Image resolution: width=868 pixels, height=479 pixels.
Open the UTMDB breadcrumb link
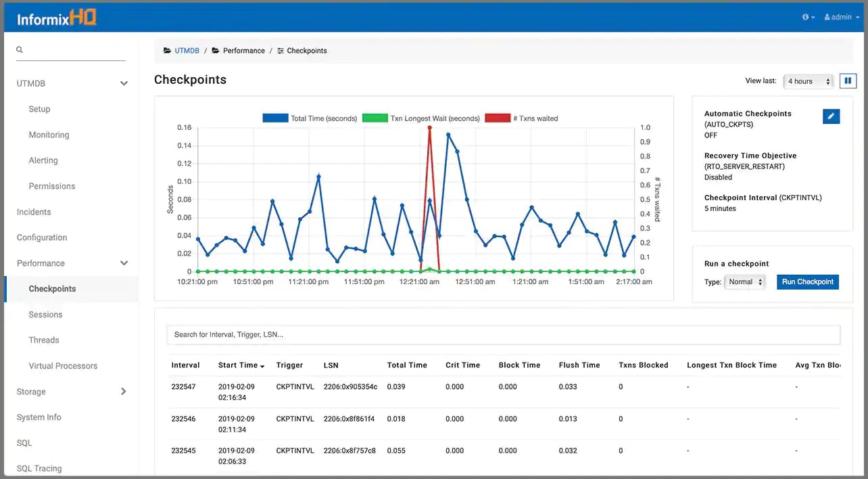coord(187,50)
